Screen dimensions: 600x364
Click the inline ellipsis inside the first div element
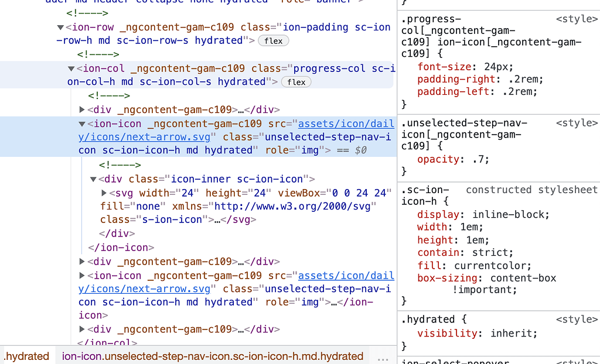240,109
